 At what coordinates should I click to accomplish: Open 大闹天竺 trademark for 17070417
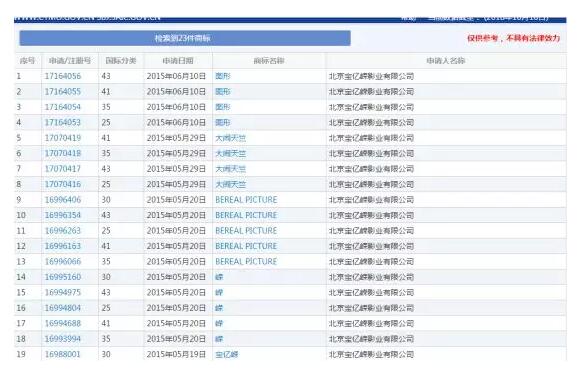pos(230,169)
